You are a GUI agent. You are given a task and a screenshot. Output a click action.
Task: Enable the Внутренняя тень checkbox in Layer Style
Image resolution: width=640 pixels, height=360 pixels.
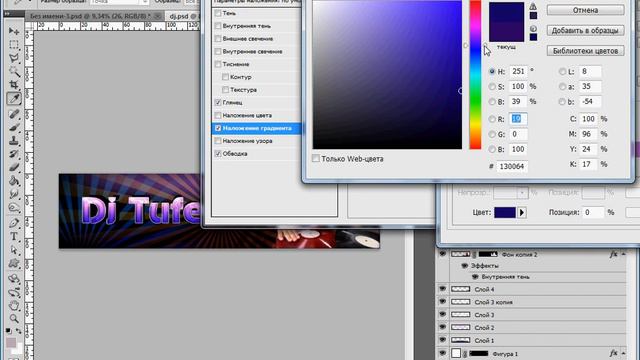[x=218, y=26]
